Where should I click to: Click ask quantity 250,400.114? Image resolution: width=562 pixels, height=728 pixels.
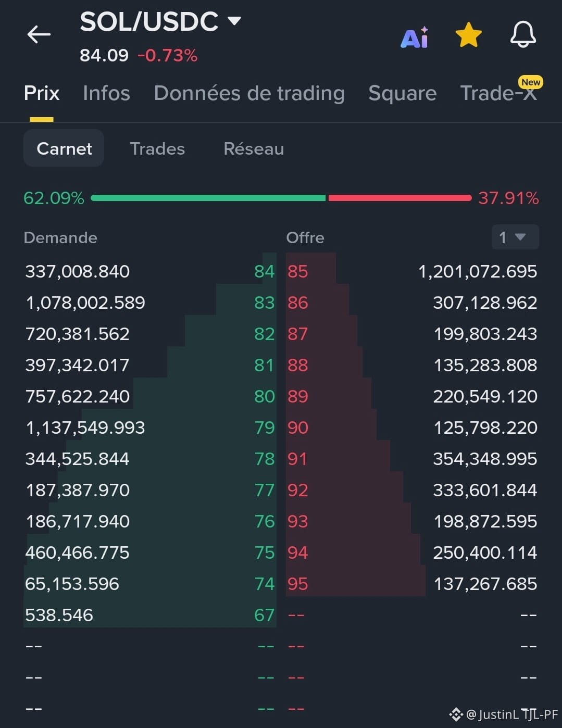pyautogui.click(x=485, y=553)
